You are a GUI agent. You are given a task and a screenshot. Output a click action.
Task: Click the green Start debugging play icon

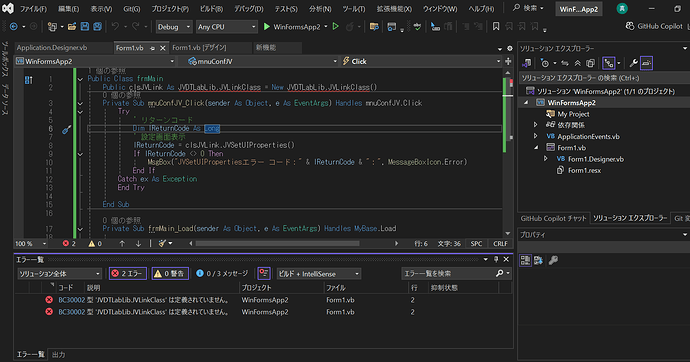pyautogui.click(x=267, y=27)
